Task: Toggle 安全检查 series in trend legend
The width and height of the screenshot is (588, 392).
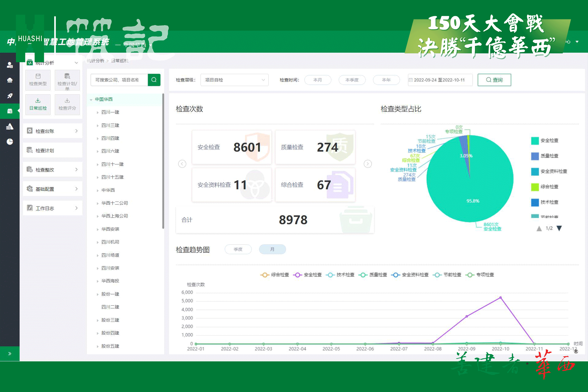Action: coord(308,275)
